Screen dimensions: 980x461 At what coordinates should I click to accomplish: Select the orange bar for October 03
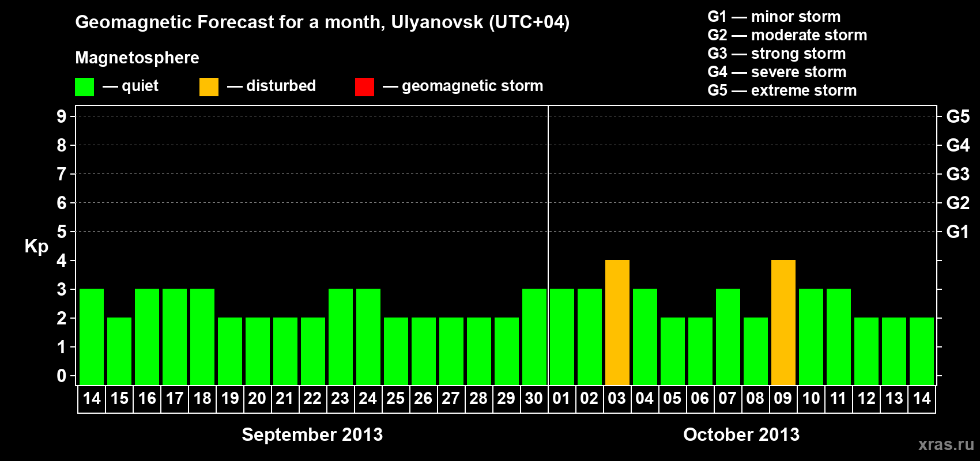pos(617,322)
